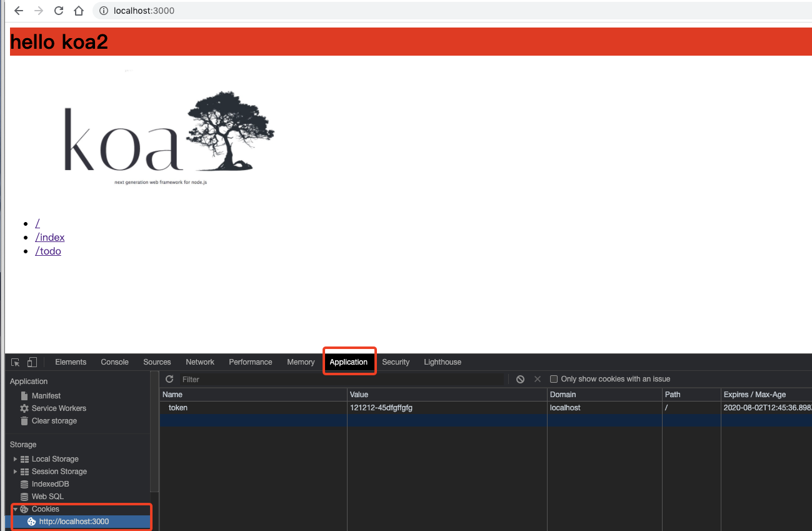The width and height of the screenshot is (812, 531).
Task: Delete selected cookie with the X icon
Action: click(x=538, y=379)
